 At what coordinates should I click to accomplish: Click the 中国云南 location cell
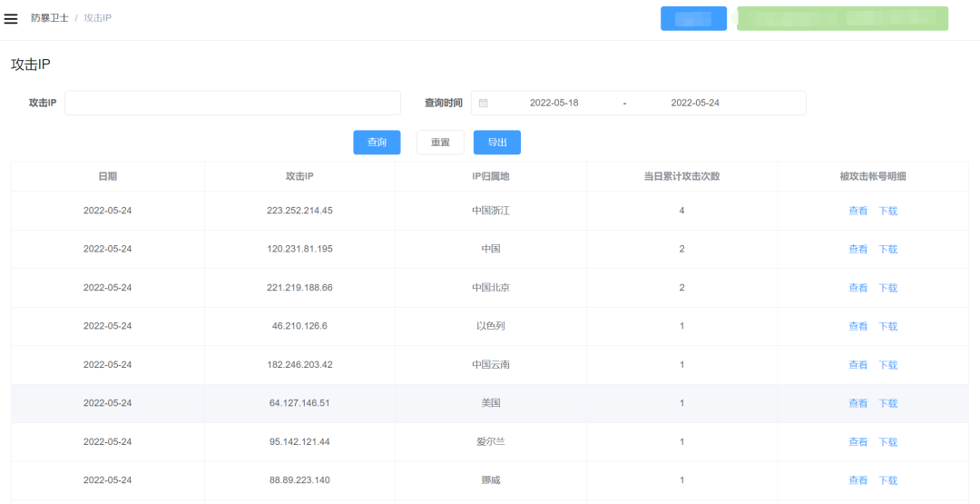pyautogui.click(x=491, y=364)
